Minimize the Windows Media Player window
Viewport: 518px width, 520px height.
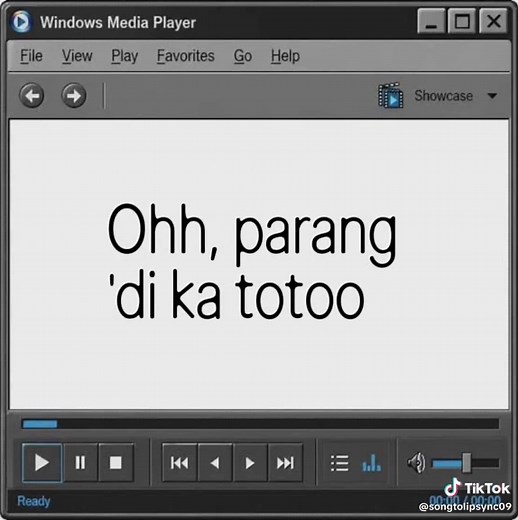coord(431,21)
